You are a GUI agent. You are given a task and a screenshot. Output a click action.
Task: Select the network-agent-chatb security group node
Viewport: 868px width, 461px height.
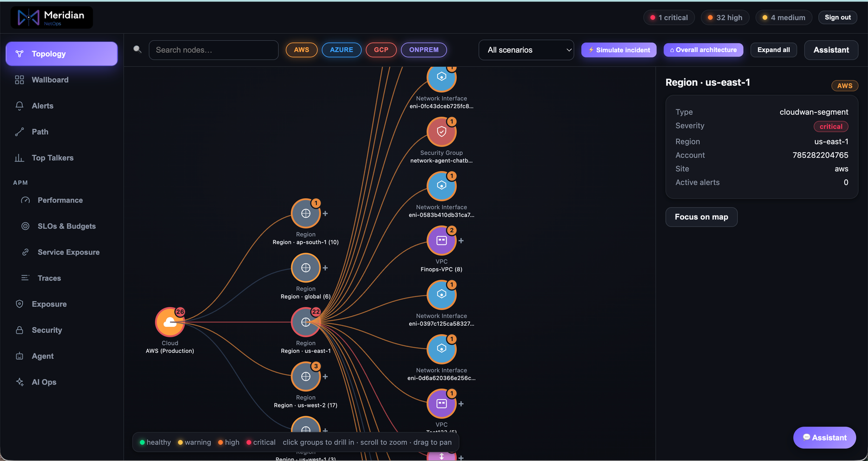[x=442, y=132]
